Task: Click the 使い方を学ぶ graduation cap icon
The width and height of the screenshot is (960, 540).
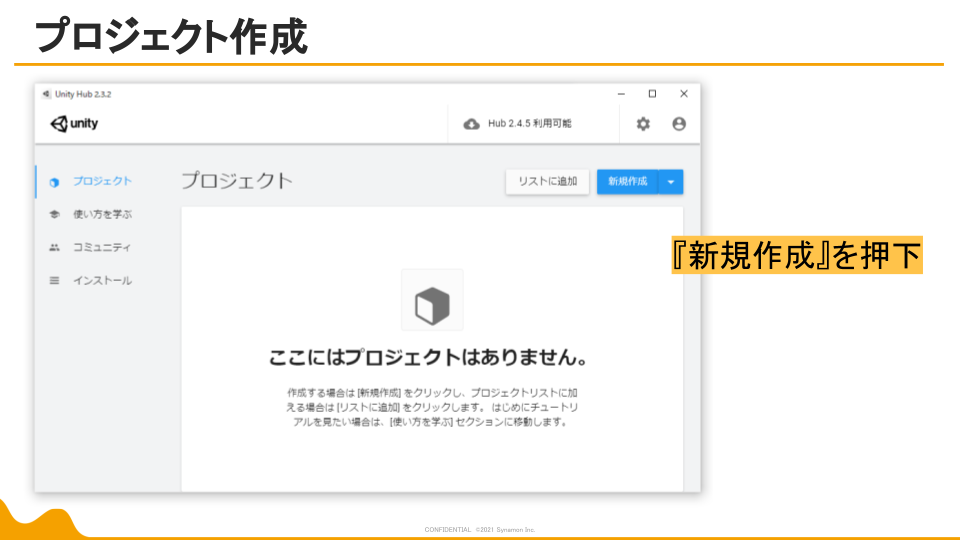Action: 54,214
